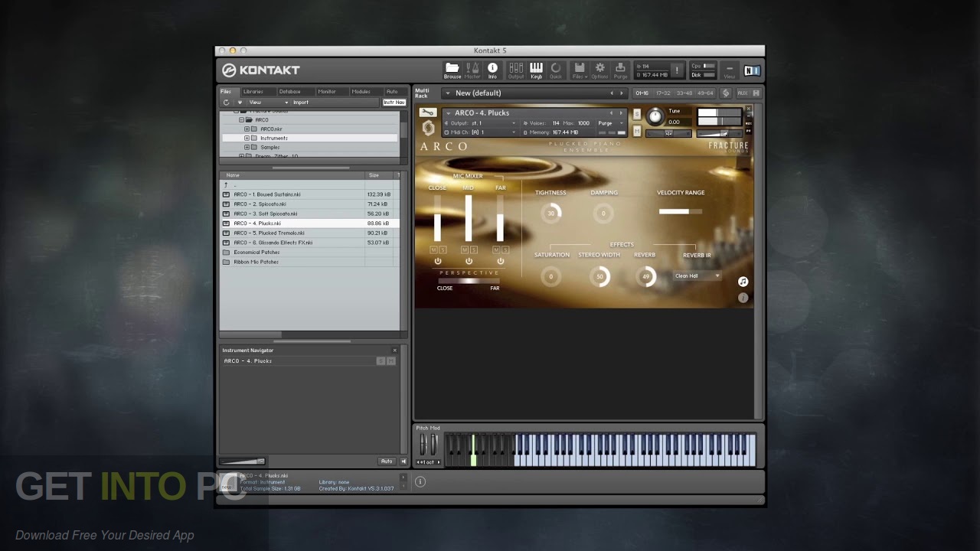Click the NI logo icon
Viewport: 980px width, 551px height.
pos(752,70)
